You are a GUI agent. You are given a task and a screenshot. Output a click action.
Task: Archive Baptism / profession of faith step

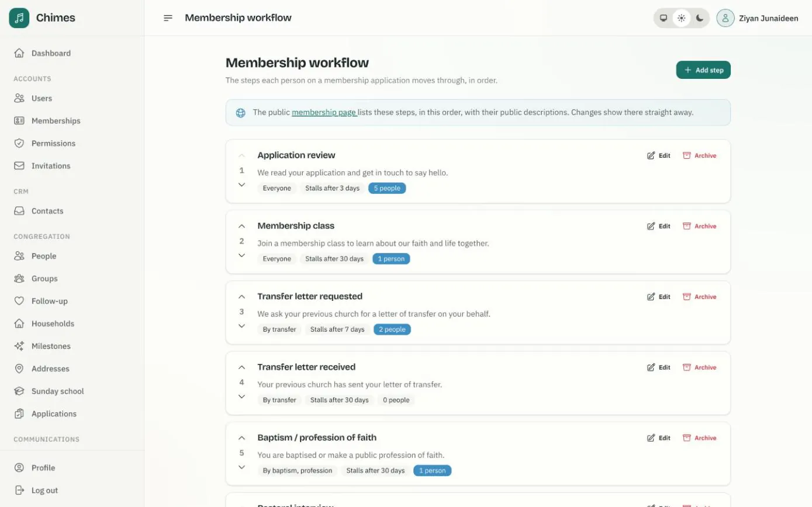[700, 438]
